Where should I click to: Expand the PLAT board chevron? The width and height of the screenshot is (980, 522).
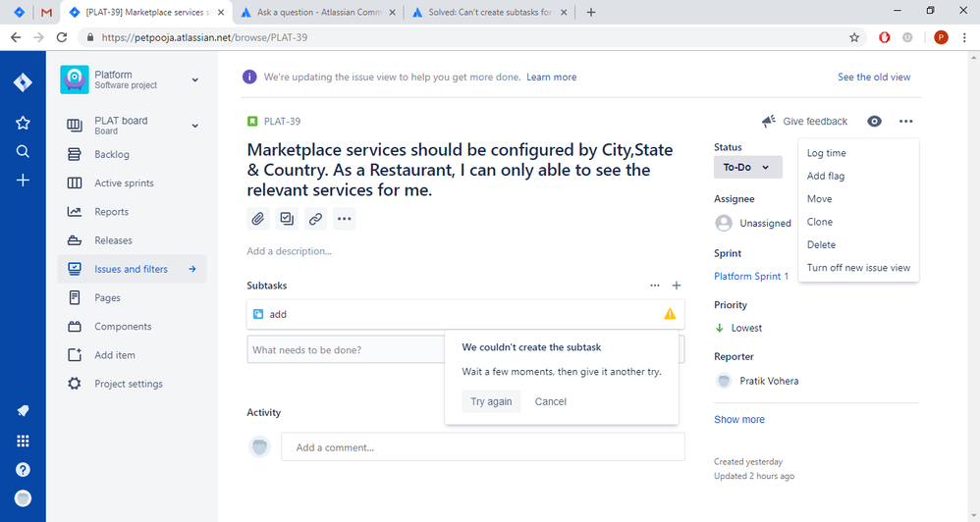pos(195,126)
